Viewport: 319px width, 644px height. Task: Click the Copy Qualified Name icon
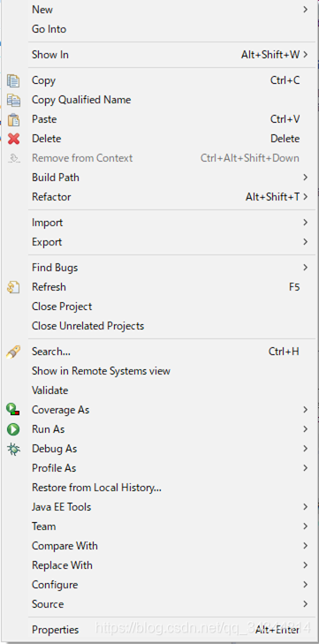click(13, 100)
